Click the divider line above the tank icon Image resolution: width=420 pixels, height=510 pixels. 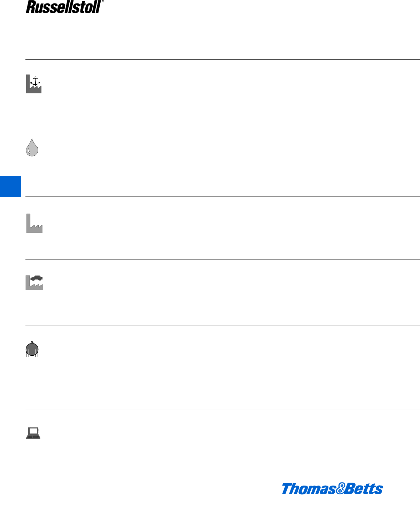click(x=223, y=325)
